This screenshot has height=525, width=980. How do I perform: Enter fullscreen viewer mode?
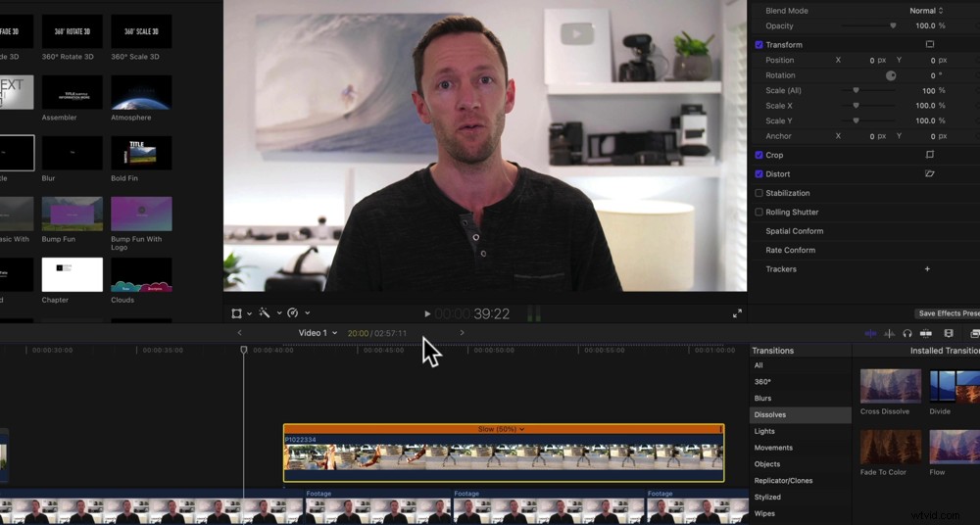click(x=737, y=313)
